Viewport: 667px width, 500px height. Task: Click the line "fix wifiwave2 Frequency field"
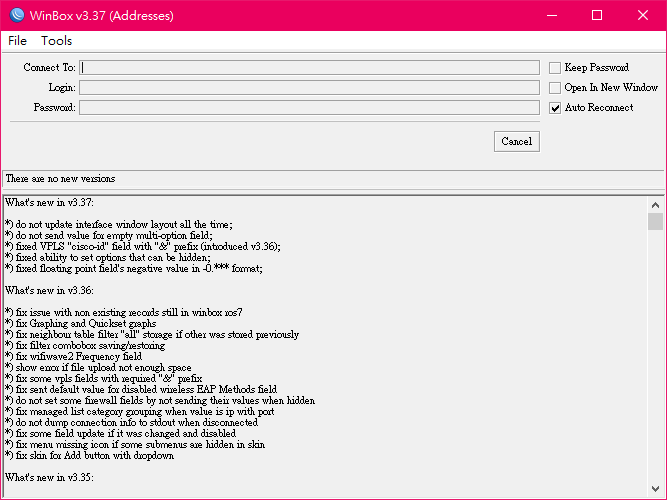click(74, 357)
